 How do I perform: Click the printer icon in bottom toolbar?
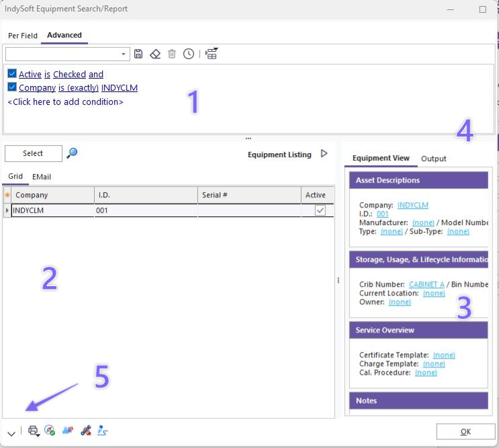pos(33,431)
